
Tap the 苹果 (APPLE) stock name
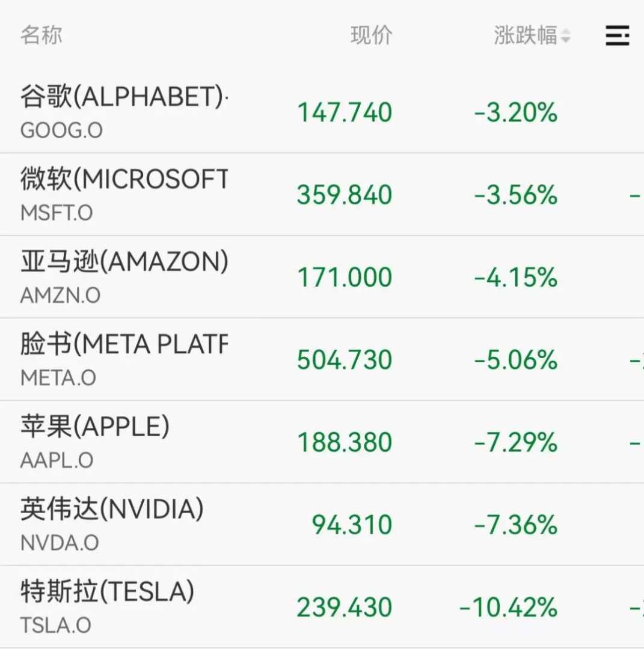coord(95,427)
